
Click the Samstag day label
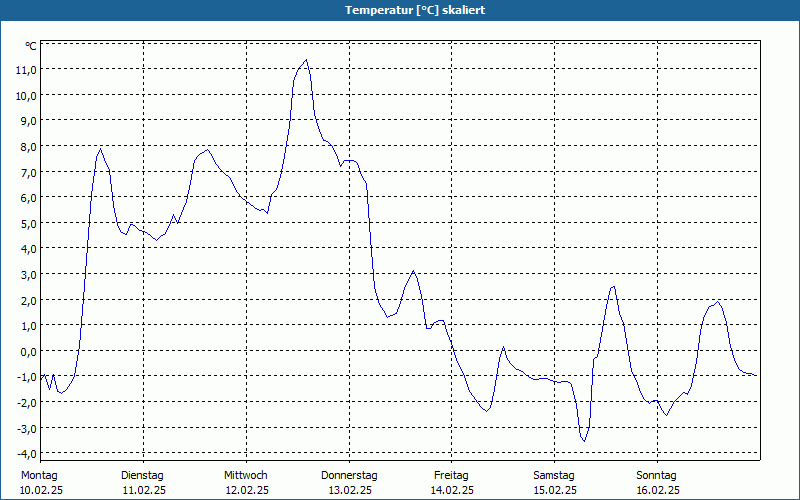pos(554,476)
